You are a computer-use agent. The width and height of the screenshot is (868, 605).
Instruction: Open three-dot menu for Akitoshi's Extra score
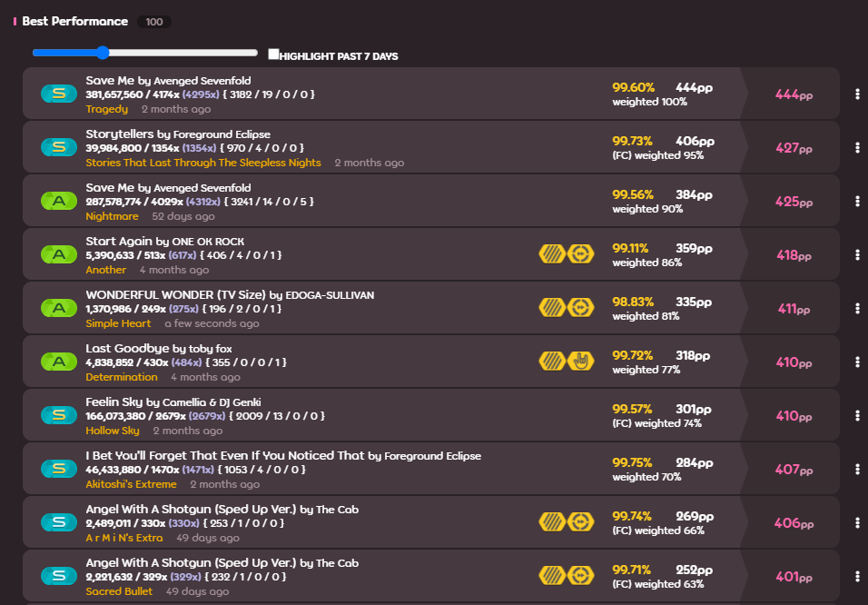coord(857,469)
